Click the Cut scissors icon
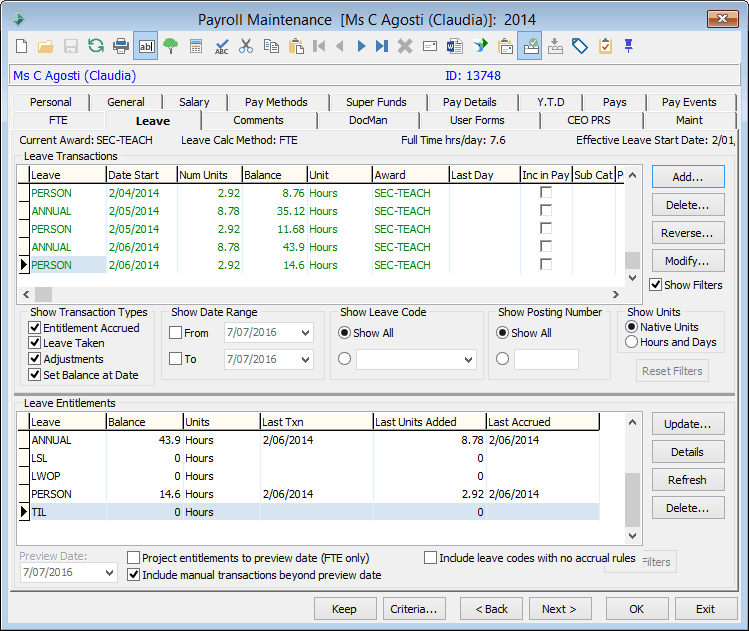Viewport: 749px width, 631px height. click(x=246, y=46)
